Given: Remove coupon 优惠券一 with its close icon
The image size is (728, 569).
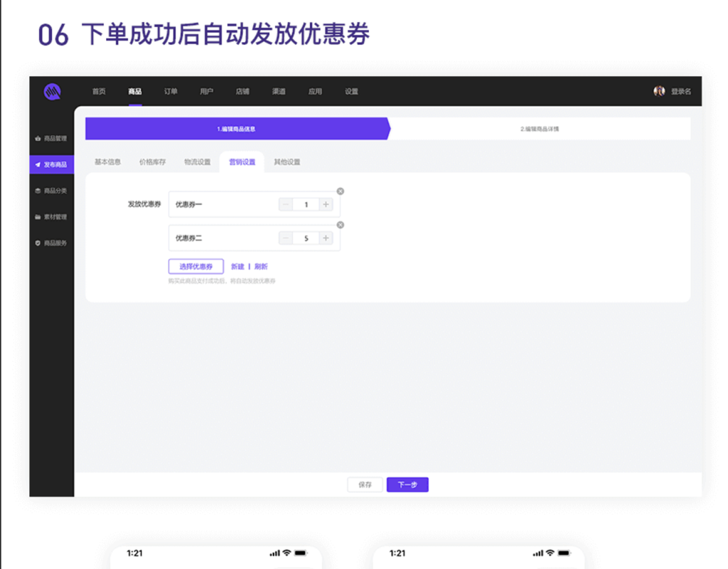Looking at the screenshot, I should coord(340,191).
